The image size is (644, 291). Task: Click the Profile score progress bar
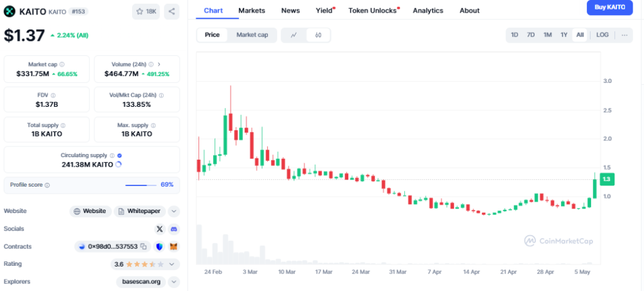coord(141,185)
